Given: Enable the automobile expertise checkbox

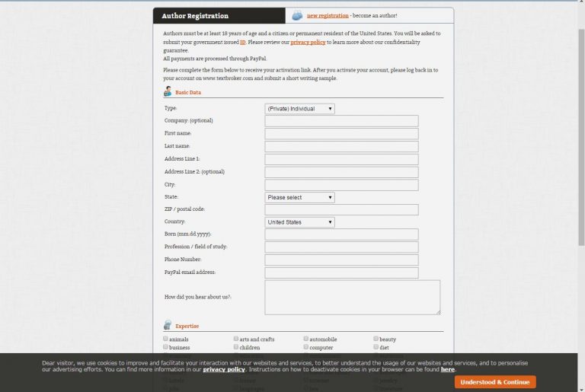Looking at the screenshot, I should 306,339.
